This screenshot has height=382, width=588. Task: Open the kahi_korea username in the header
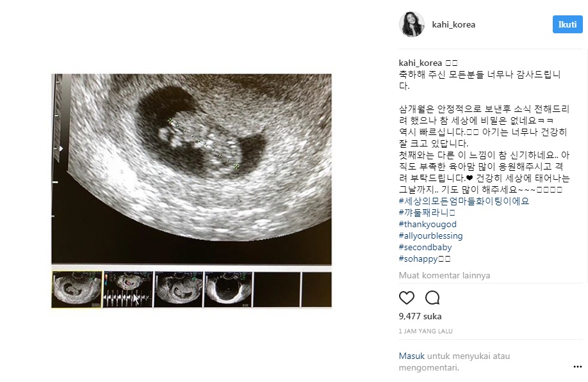pos(453,24)
